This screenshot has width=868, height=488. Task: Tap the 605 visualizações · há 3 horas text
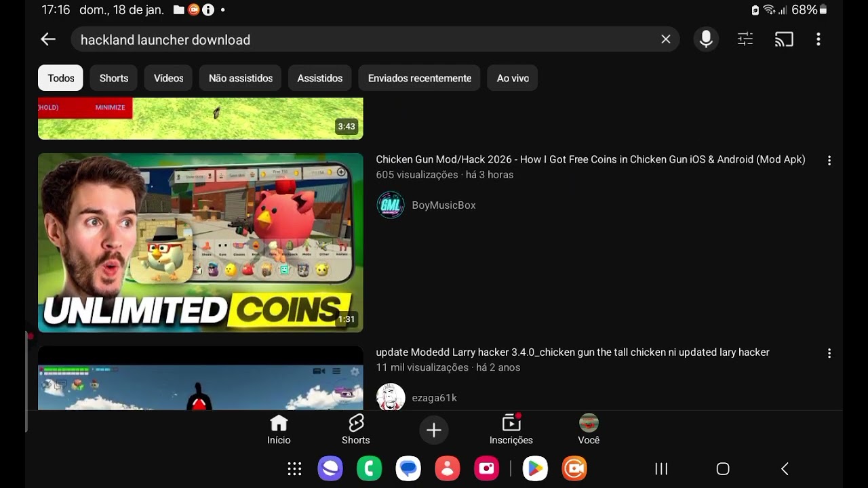coord(445,175)
